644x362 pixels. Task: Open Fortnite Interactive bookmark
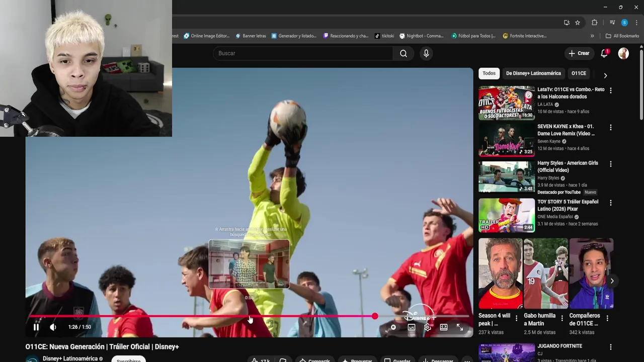coord(525,36)
